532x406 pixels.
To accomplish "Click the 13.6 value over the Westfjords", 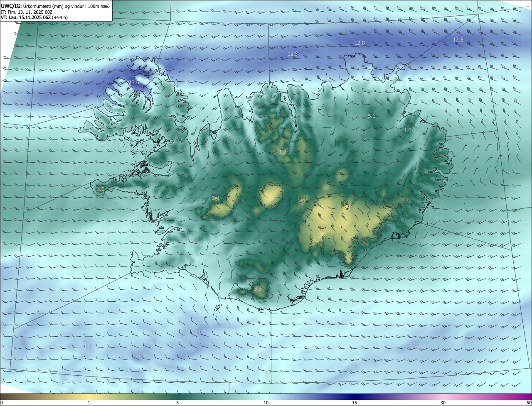I will pos(134,83).
